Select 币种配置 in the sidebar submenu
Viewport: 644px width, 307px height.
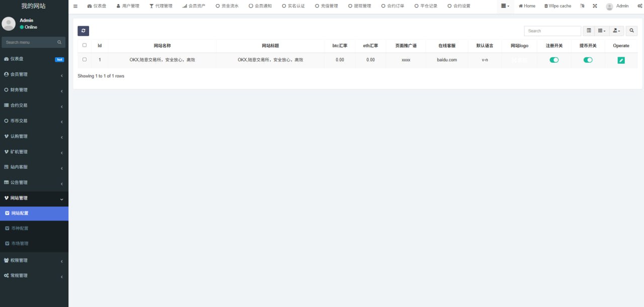point(20,228)
